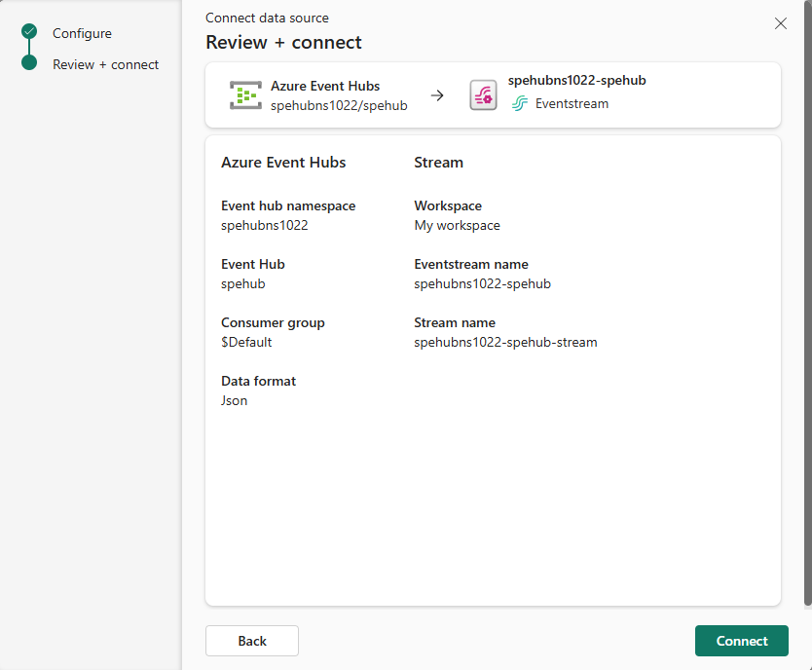Viewport: 812px width, 670px height.
Task: Click the Azure Event Hubs label in the summary card
Action: coord(325,86)
